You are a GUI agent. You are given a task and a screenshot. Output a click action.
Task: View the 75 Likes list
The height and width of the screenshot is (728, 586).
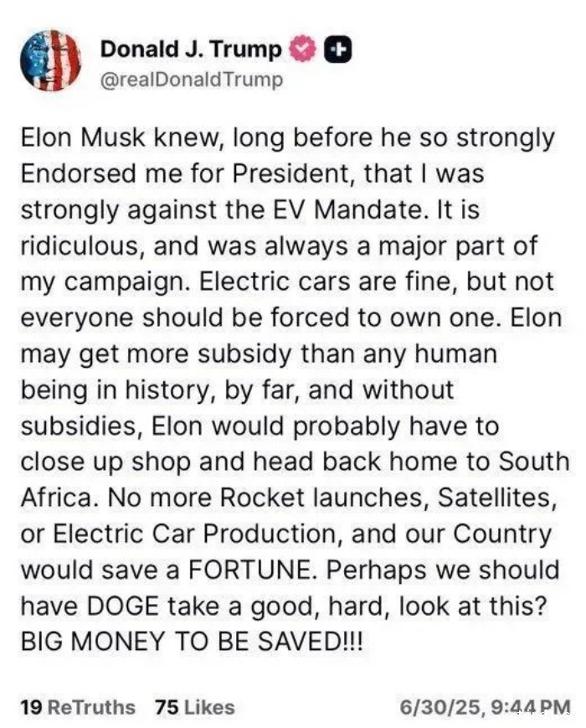pos(195,707)
